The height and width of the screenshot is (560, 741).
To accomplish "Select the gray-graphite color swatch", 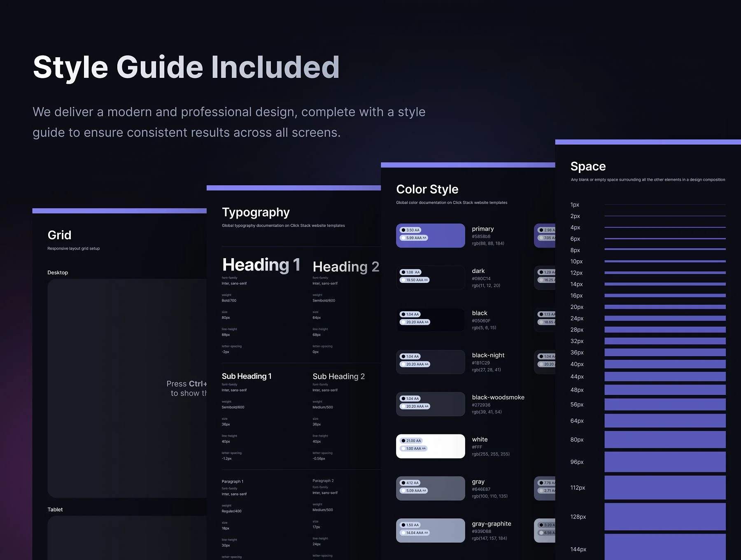I will click(430, 530).
